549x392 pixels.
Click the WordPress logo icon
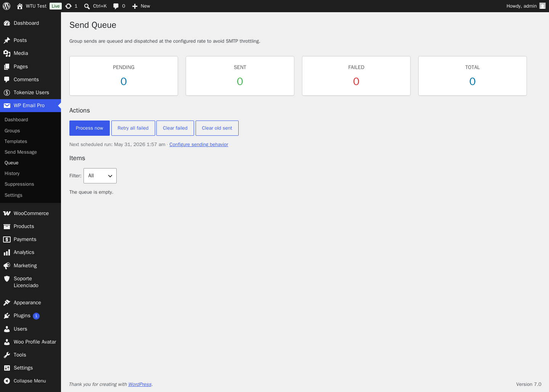click(x=6, y=6)
